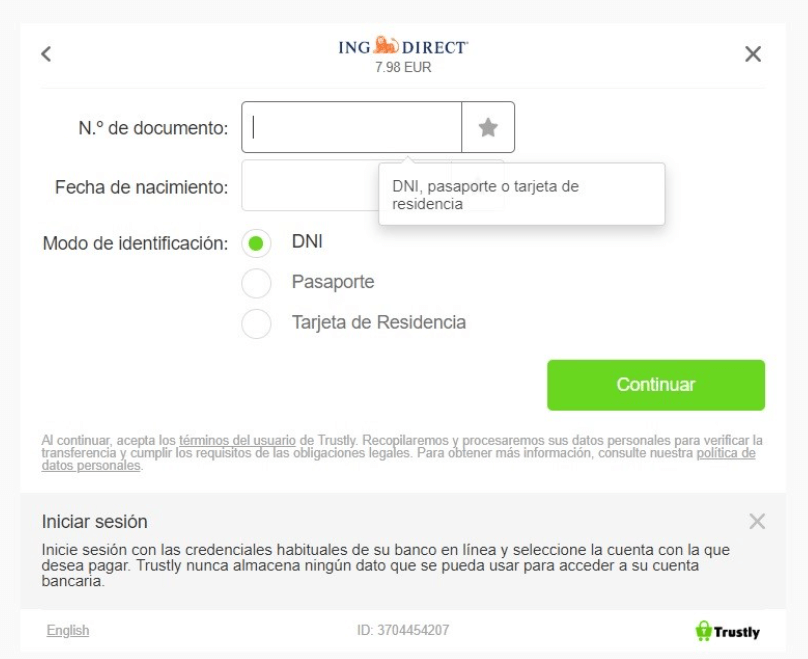
Task: Open the términos del usuario link
Action: (237, 441)
